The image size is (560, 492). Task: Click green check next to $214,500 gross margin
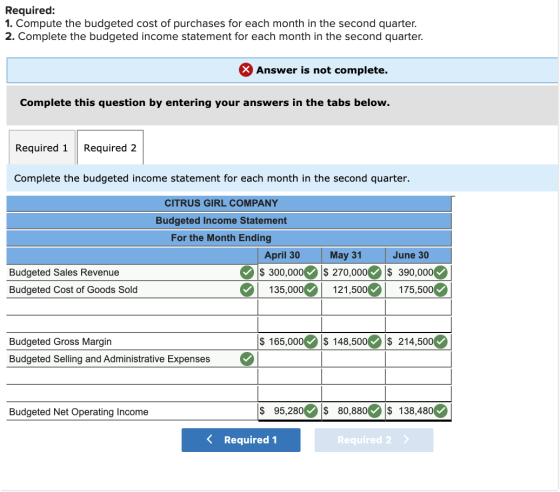pyautogui.click(x=441, y=342)
